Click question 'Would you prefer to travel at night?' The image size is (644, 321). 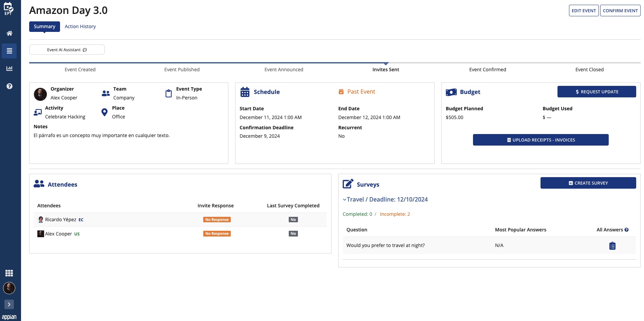pos(385,245)
